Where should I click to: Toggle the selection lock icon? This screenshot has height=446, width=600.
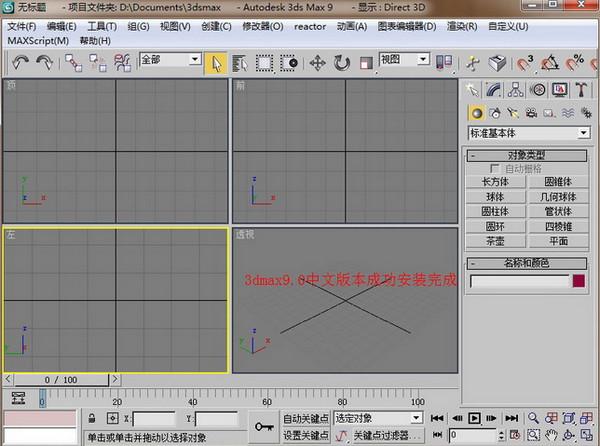point(92,418)
